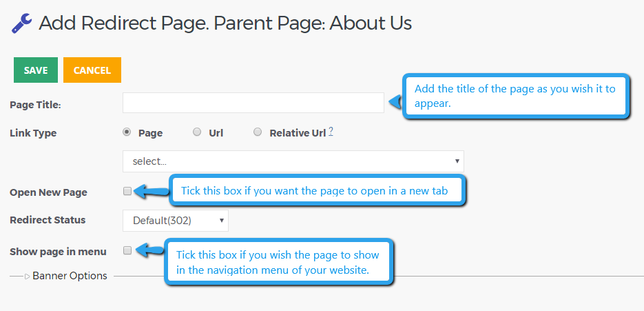Image resolution: width=644 pixels, height=311 pixels.
Task: Open the Redirect Status Default(302) dropdown
Action: point(176,221)
